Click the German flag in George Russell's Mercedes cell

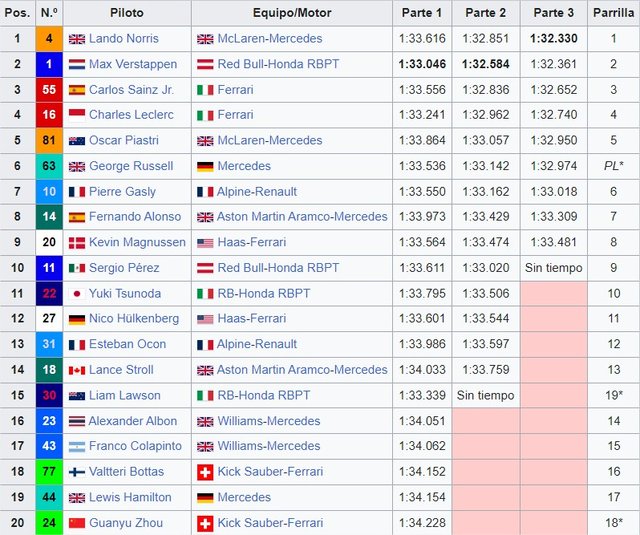point(205,166)
